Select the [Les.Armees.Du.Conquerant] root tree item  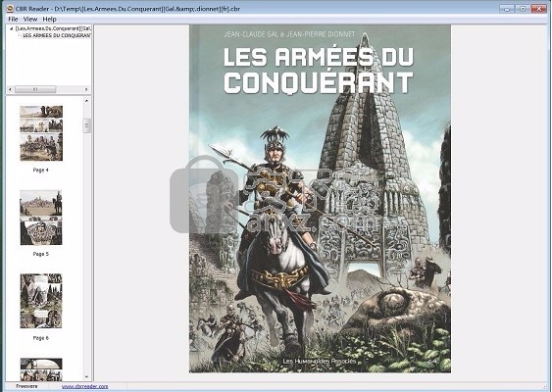pos(53,28)
